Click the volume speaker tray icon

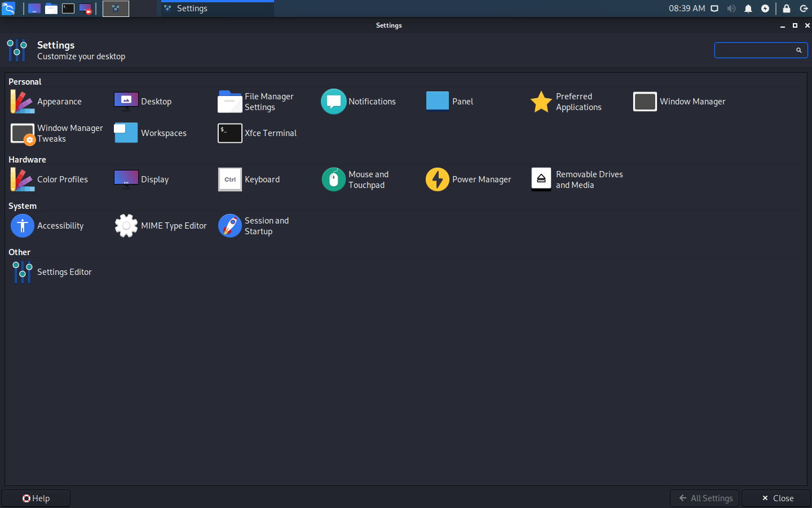(731, 8)
